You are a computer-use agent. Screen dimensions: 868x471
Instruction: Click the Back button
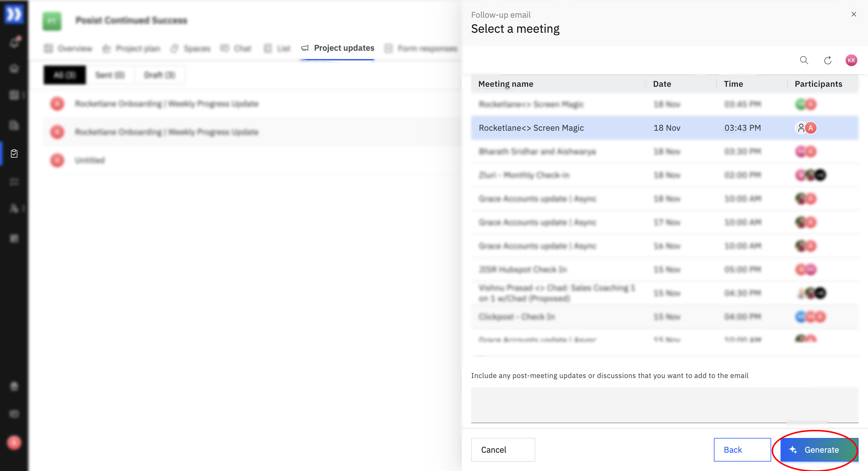click(742, 449)
